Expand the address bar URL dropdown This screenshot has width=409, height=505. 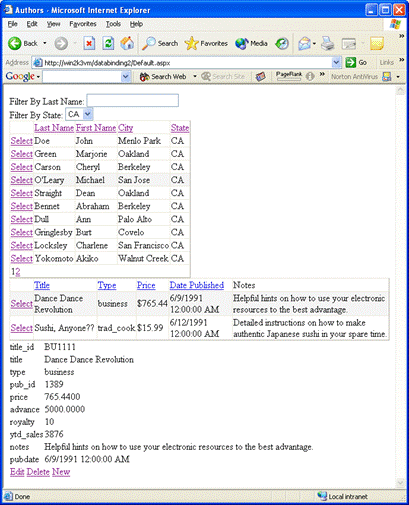[337, 62]
